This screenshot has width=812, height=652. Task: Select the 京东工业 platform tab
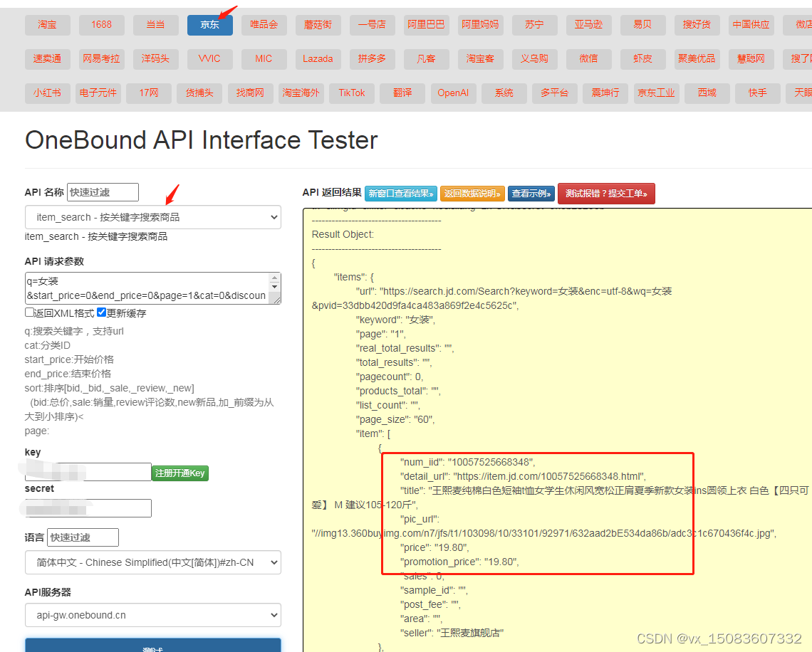(656, 93)
